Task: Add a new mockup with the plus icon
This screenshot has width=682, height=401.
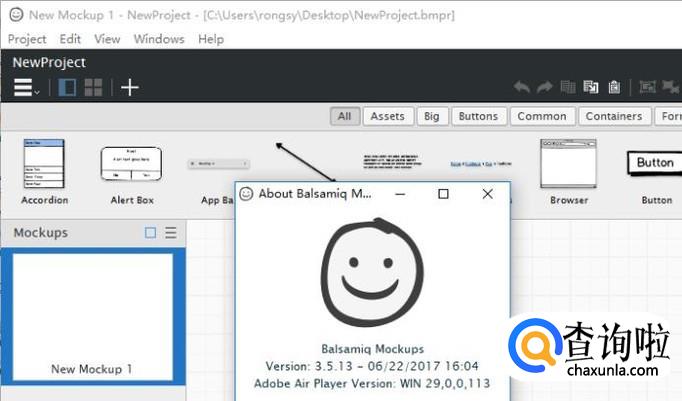Action: tap(130, 87)
